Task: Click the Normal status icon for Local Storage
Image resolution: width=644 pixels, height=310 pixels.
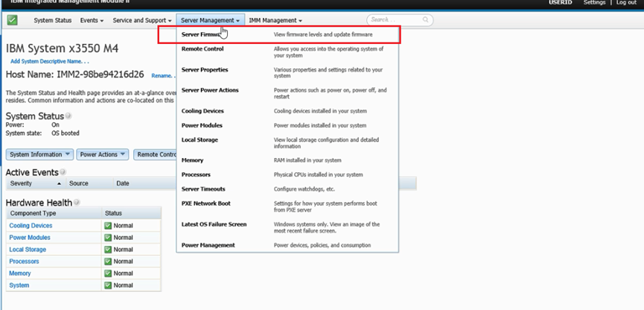Action: point(108,250)
